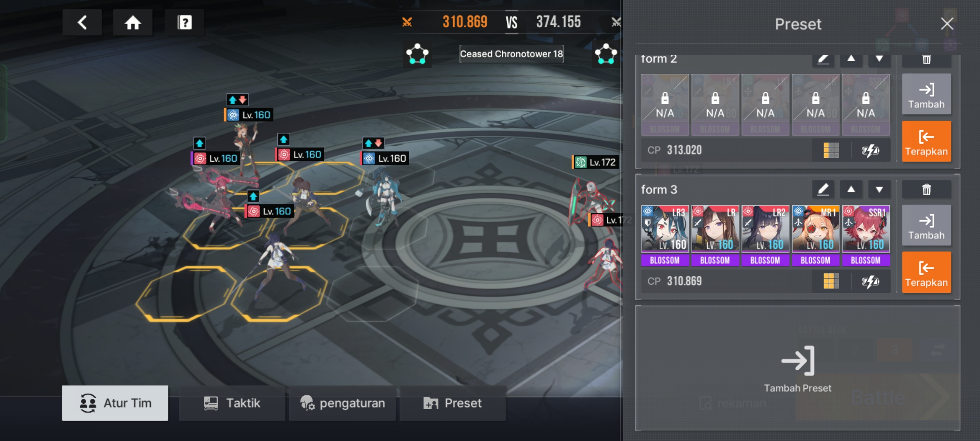This screenshot has width=980, height=441.
Task: Move form 3 preset up
Action: click(x=851, y=189)
